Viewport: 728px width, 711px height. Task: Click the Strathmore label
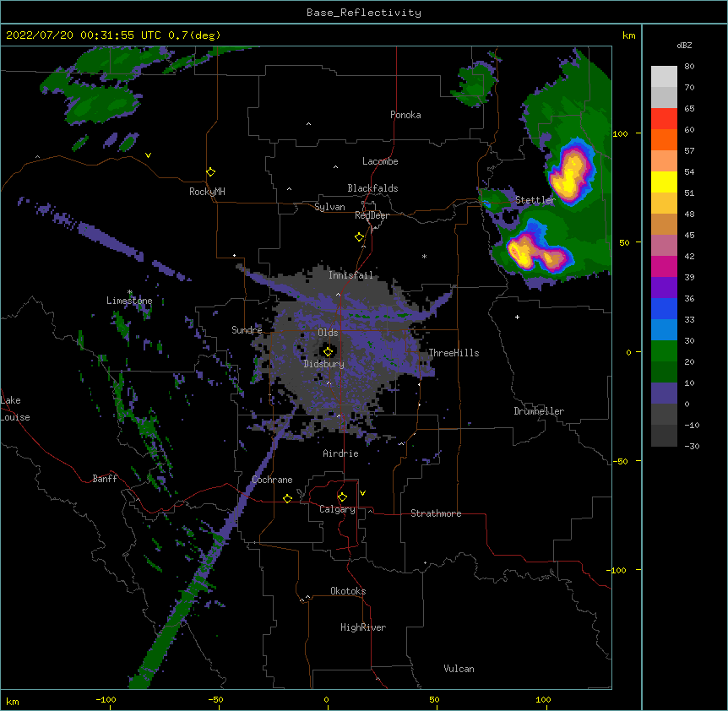pos(436,513)
